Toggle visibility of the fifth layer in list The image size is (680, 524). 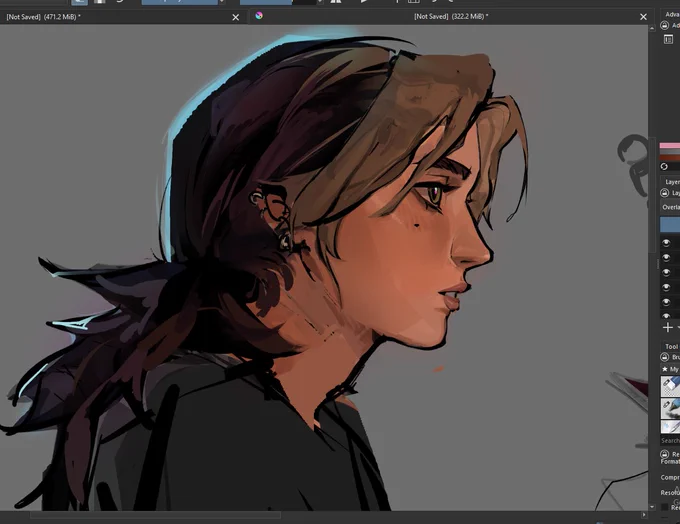[667, 302]
